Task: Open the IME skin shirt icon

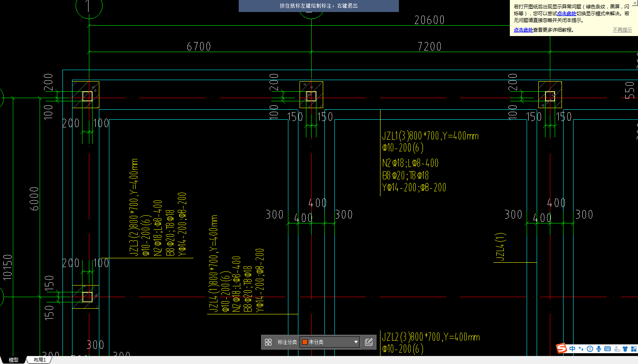Action: pos(625,349)
